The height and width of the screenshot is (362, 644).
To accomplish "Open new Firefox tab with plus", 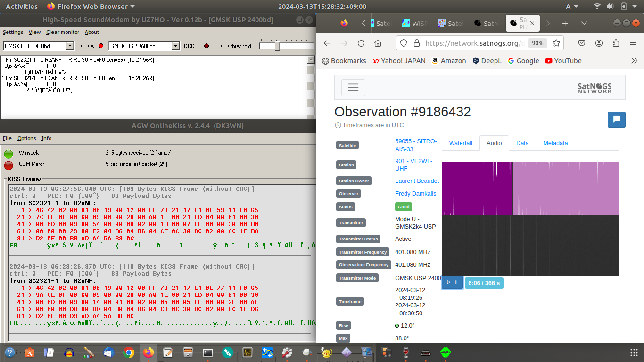I will point(565,23).
